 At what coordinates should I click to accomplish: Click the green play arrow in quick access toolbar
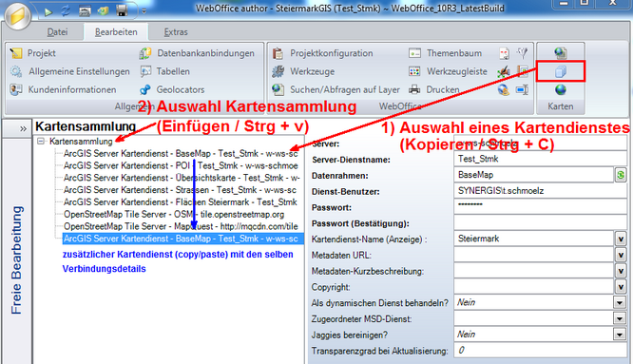tap(48, 11)
